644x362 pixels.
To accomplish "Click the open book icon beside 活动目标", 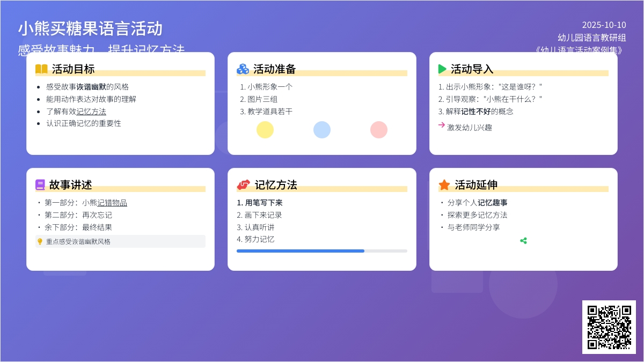I will 41,69.
